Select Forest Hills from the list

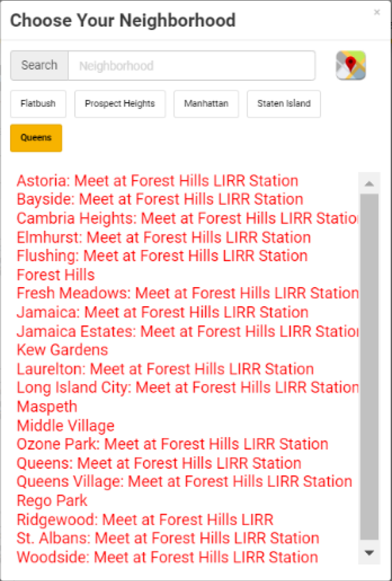[x=56, y=274]
